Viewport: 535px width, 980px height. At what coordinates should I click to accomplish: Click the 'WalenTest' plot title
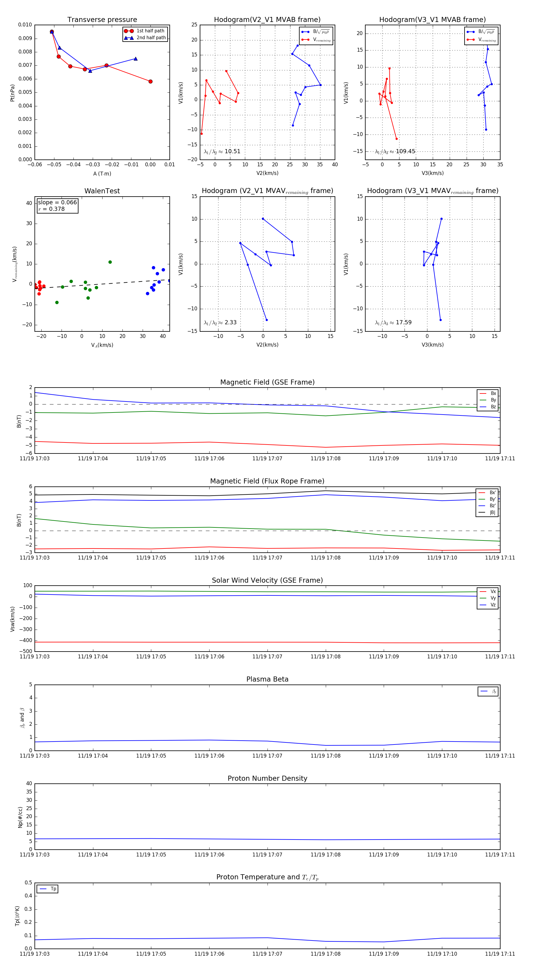[102, 191]
